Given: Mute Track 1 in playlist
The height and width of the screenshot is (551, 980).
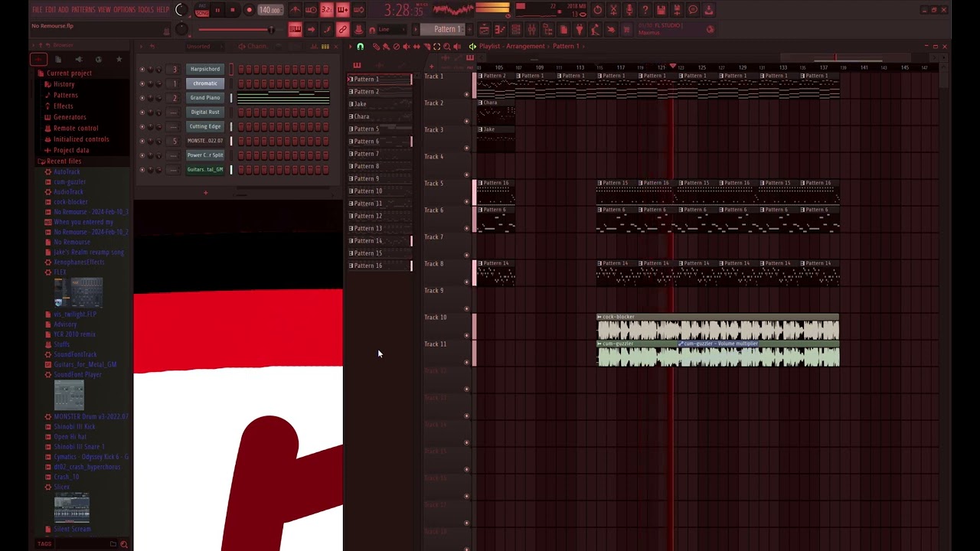Looking at the screenshot, I should click(467, 94).
